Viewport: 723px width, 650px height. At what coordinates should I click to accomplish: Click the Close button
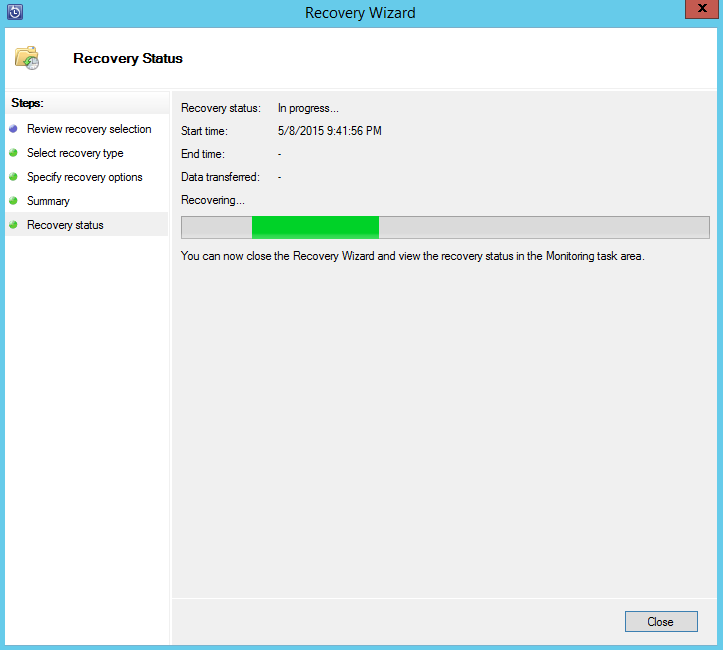tap(661, 621)
